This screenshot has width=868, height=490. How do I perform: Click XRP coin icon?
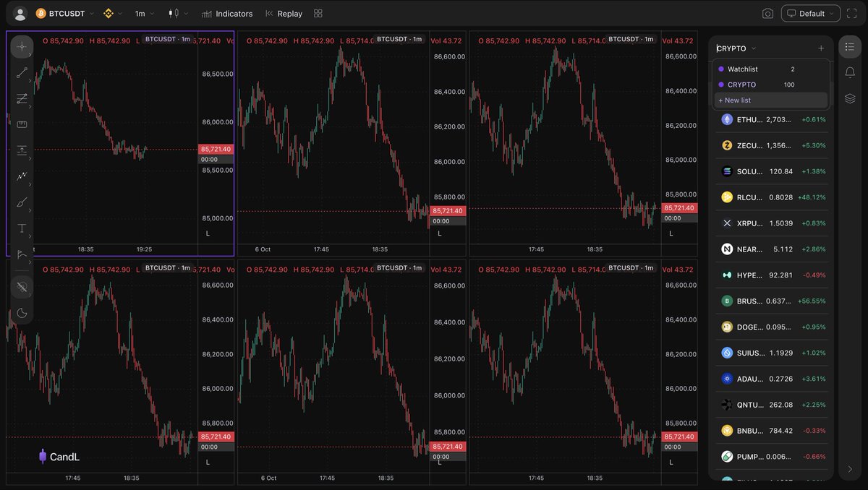coord(727,223)
